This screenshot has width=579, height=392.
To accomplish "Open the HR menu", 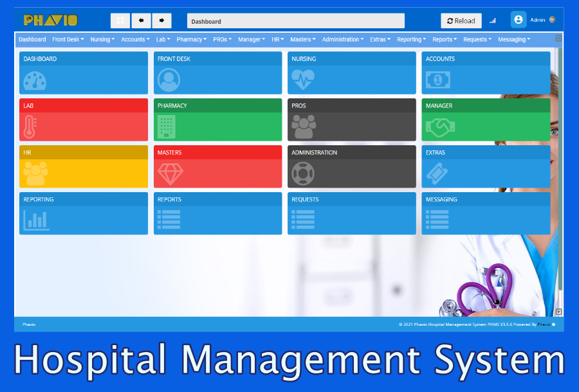I will 278,40.
